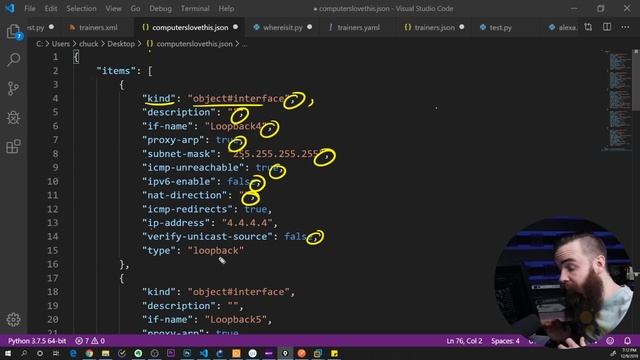640x360 pixels.
Task: Launch Google Chrome from the taskbar
Action: point(89,353)
